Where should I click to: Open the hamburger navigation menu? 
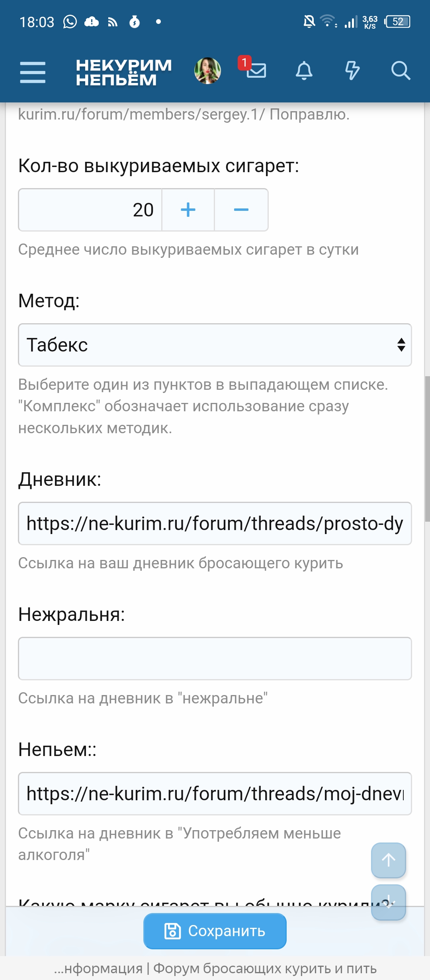(x=33, y=72)
